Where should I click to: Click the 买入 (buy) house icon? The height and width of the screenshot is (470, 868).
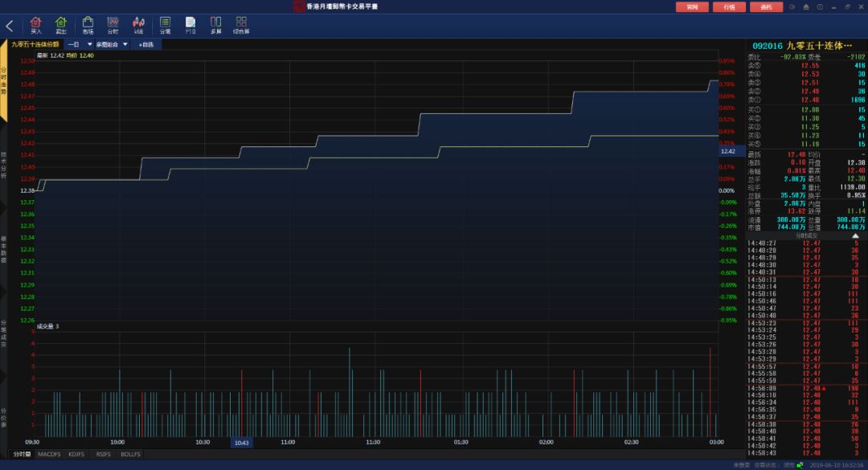click(36, 25)
